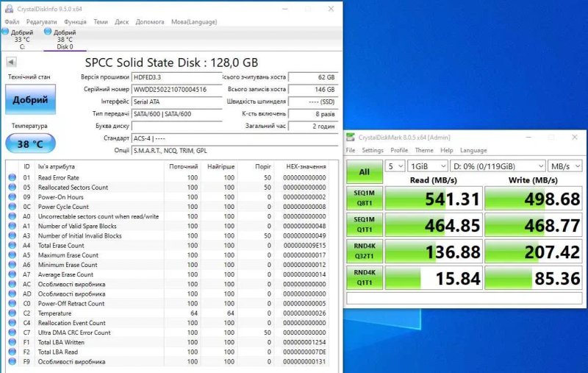Open the Файл menu in CrystalDiskInfo
The height and width of the screenshot is (373, 588).
[x=12, y=22]
